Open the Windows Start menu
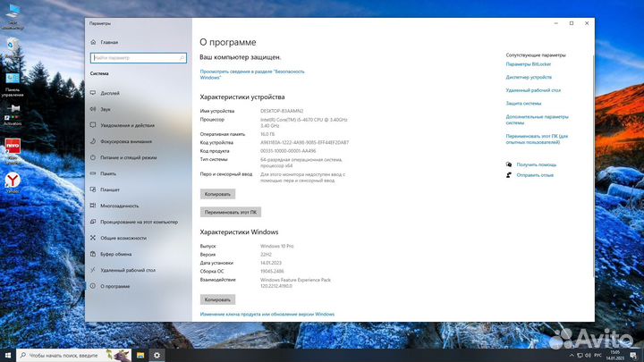 point(8,355)
